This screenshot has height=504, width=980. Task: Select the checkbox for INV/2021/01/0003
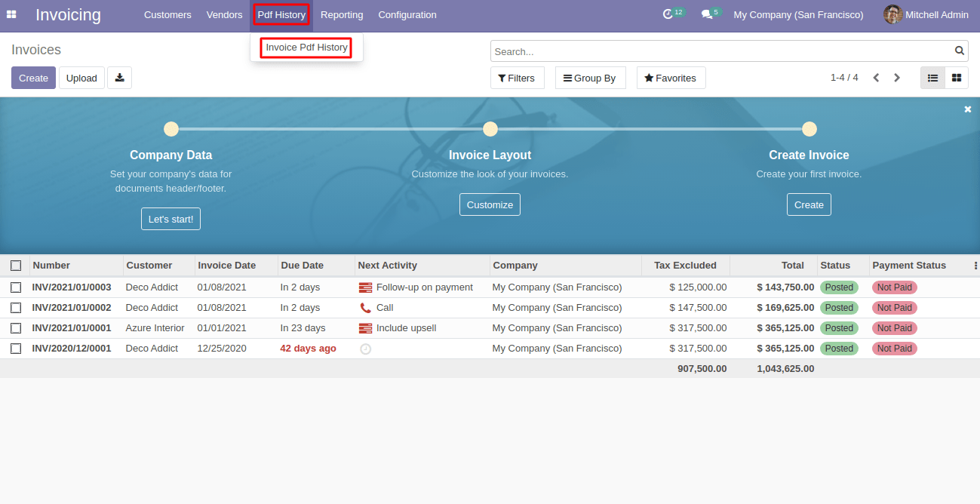point(16,287)
